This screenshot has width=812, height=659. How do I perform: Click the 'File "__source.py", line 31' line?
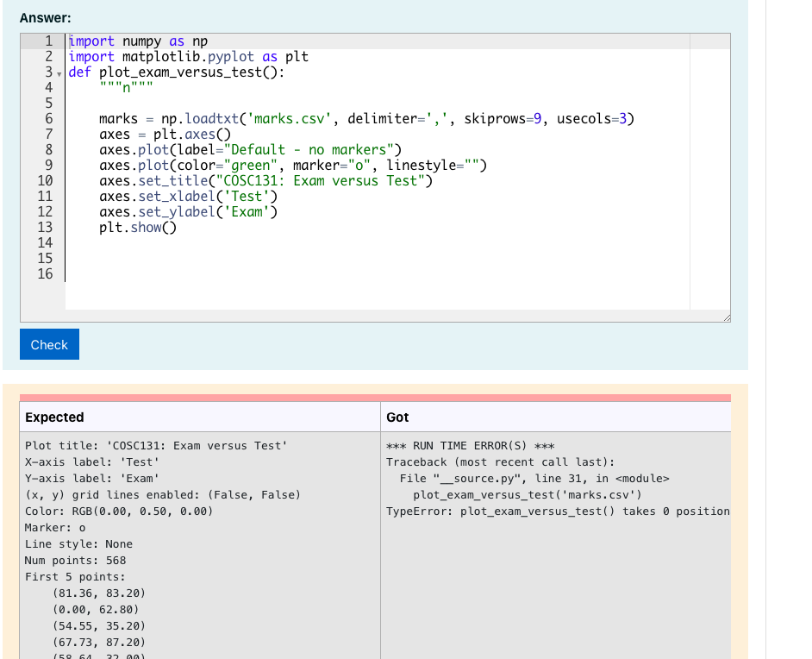(534, 478)
